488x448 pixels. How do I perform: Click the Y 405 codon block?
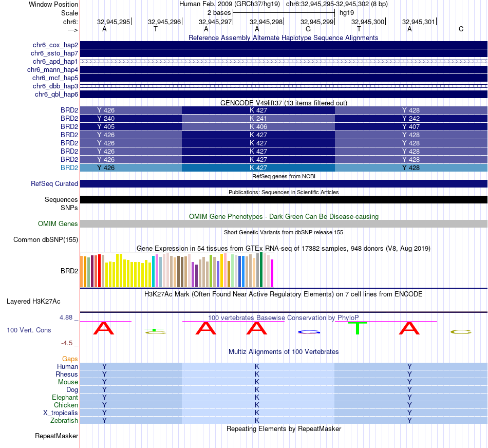point(131,127)
